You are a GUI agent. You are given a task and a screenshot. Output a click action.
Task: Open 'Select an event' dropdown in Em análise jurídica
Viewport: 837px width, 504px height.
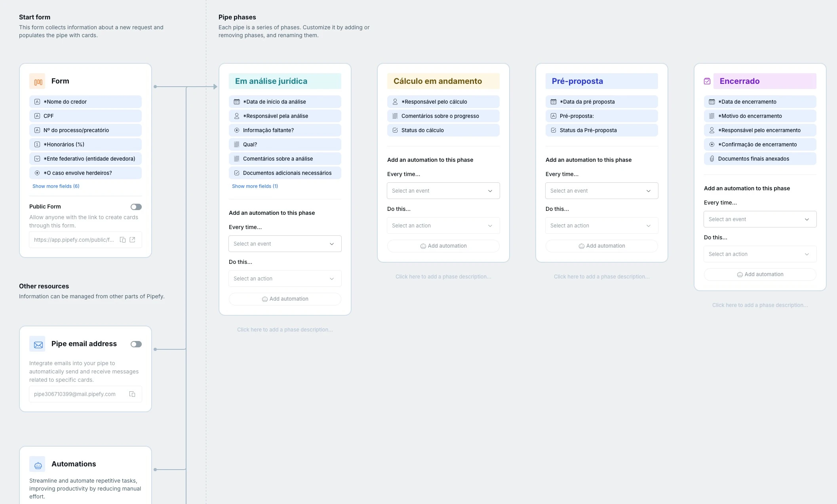(285, 244)
